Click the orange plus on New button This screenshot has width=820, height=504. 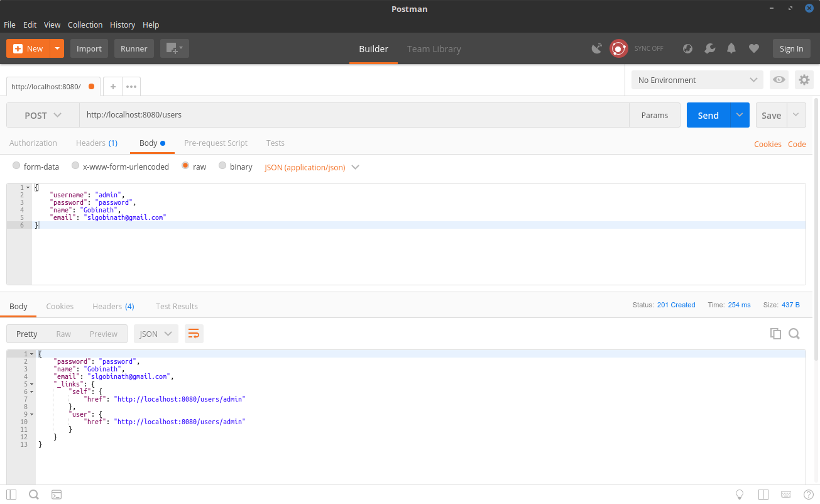coord(18,48)
